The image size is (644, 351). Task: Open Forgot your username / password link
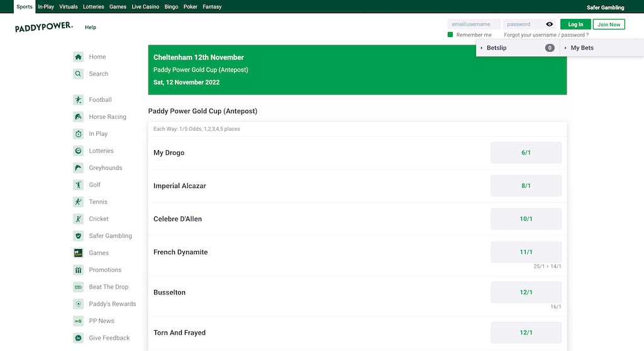(547, 35)
